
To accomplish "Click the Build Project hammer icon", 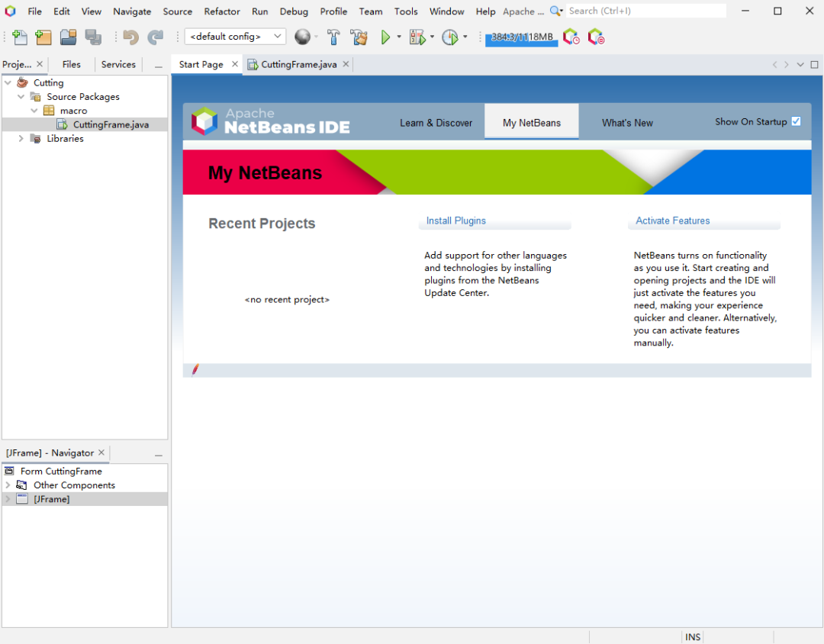I will (333, 37).
